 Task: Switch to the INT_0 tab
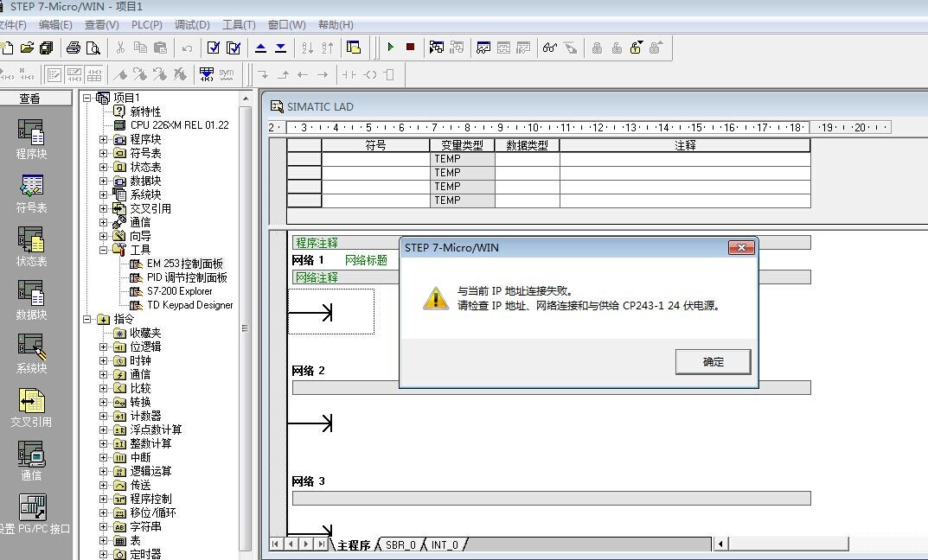click(445, 545)
